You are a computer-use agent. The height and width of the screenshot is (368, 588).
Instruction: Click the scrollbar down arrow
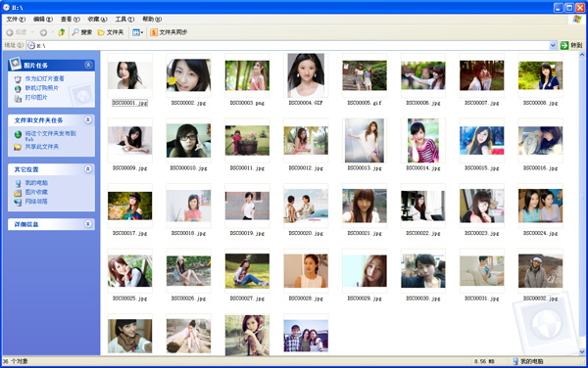[x=582, y=351]
